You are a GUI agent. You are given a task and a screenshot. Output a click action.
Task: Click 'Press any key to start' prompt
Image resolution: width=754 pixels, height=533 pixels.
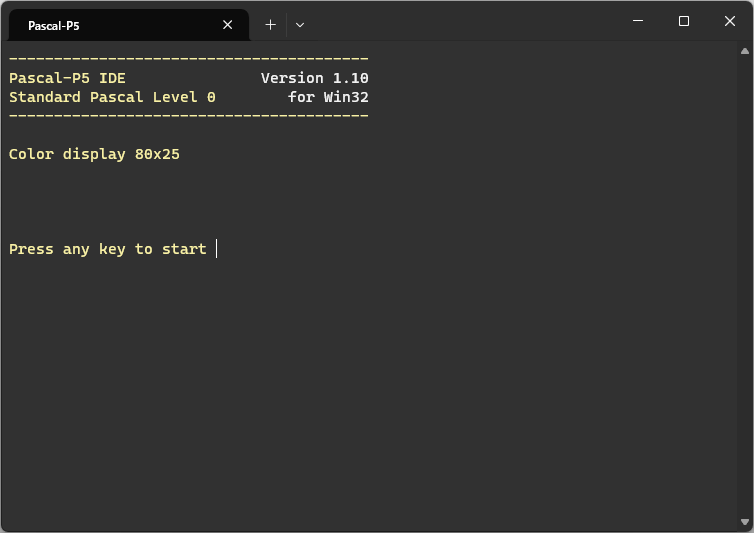click(108, 249)
